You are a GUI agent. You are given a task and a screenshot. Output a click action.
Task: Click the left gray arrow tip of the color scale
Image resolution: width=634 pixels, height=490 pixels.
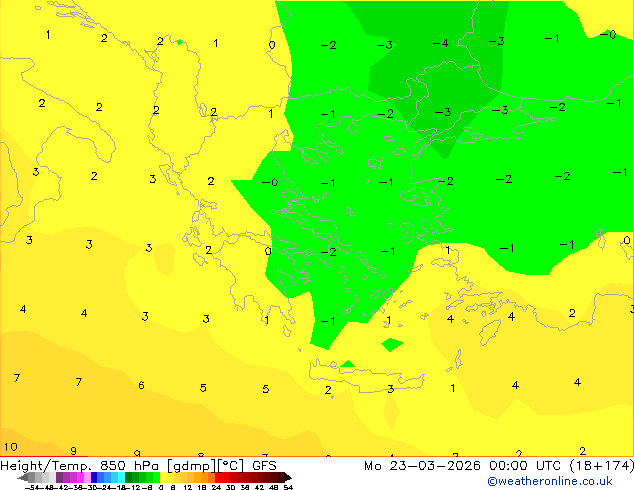(22, 477)
